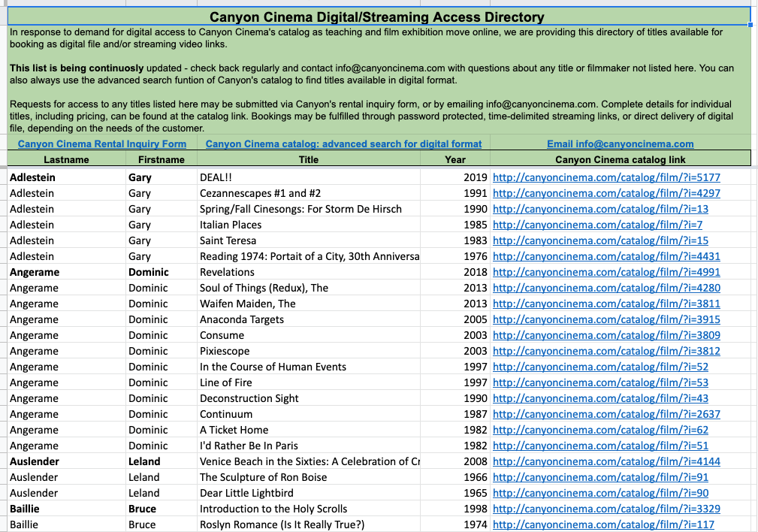Select the bold Angerame lastname cell

pos(66,272)
